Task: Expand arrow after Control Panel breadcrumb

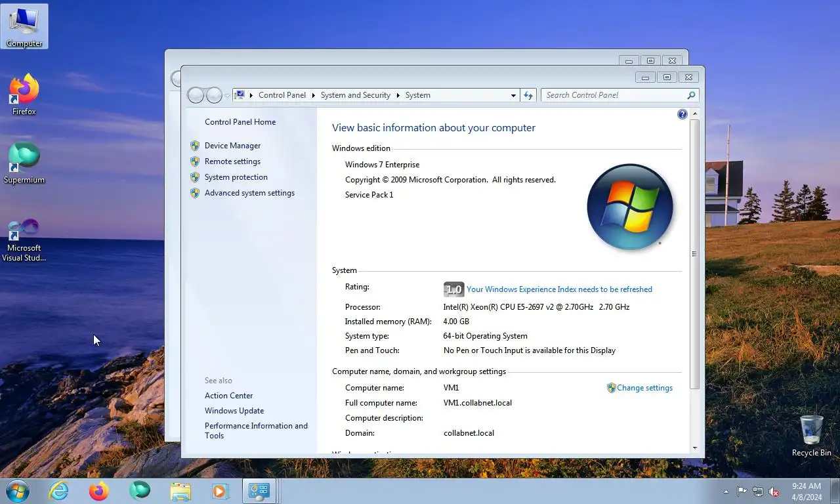Action: click(x=313, y=95)
